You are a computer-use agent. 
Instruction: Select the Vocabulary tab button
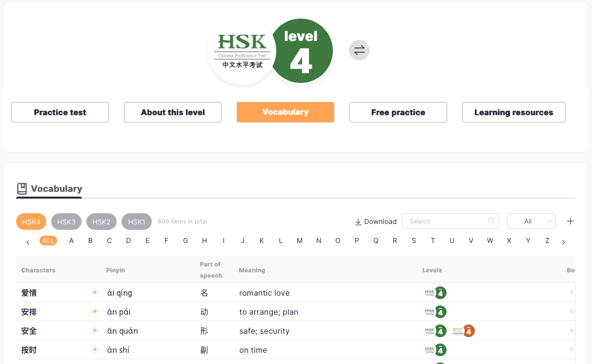(x=286, y=112)
